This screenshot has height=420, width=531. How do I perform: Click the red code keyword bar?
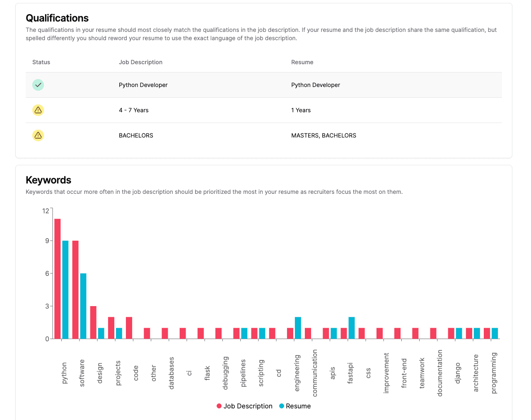[129, 328]
